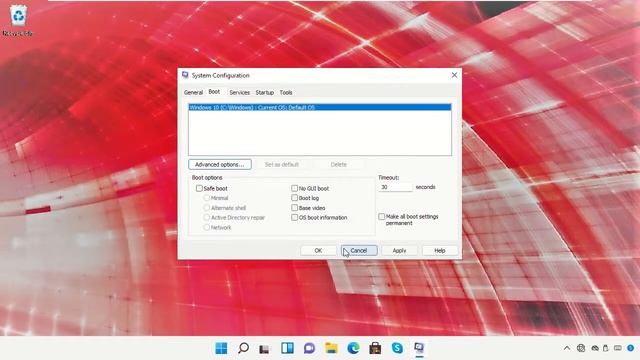
Task: Open the Services tab
Action: point(240,93)
